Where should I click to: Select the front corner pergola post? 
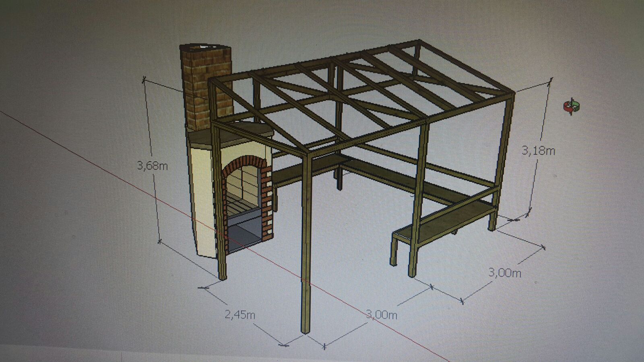pyautogui.click(x=306, y=241)
